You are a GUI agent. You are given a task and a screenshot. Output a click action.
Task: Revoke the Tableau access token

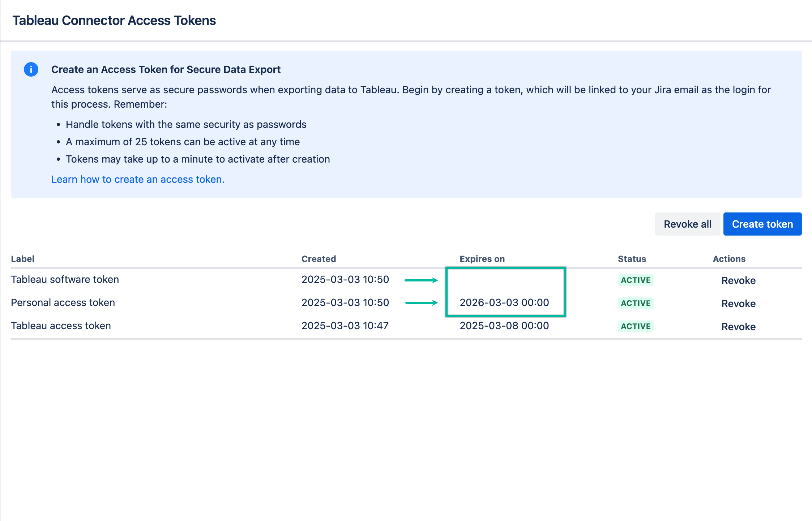tap(738, 327)
